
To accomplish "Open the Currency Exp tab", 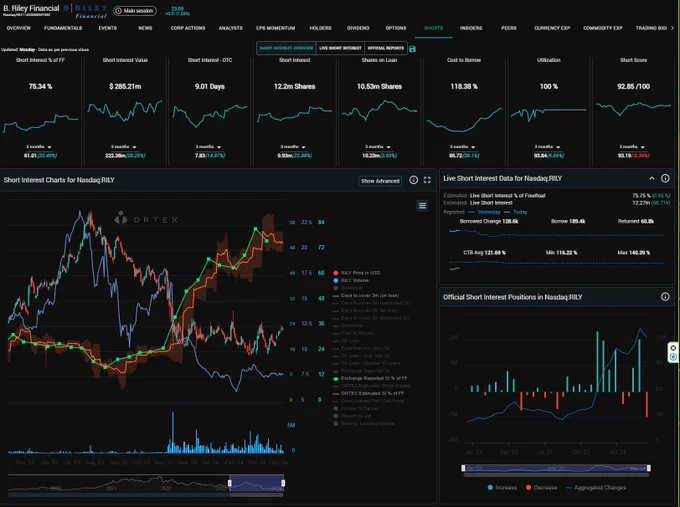I will click(x=552, y=28).
